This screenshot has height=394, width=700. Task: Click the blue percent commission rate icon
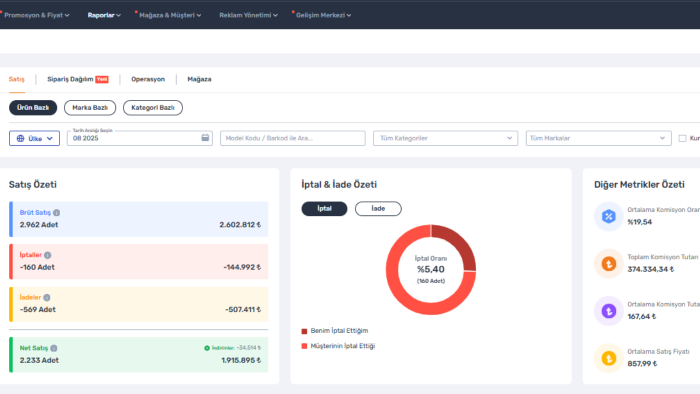(608, 216)
